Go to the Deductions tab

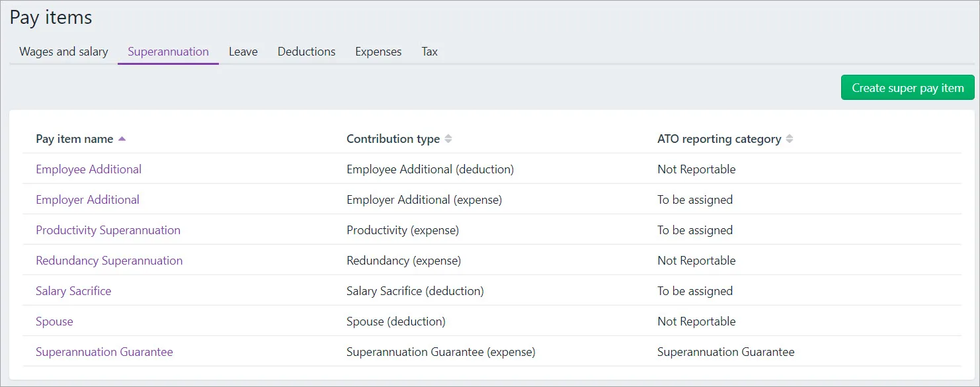point(306,52)
